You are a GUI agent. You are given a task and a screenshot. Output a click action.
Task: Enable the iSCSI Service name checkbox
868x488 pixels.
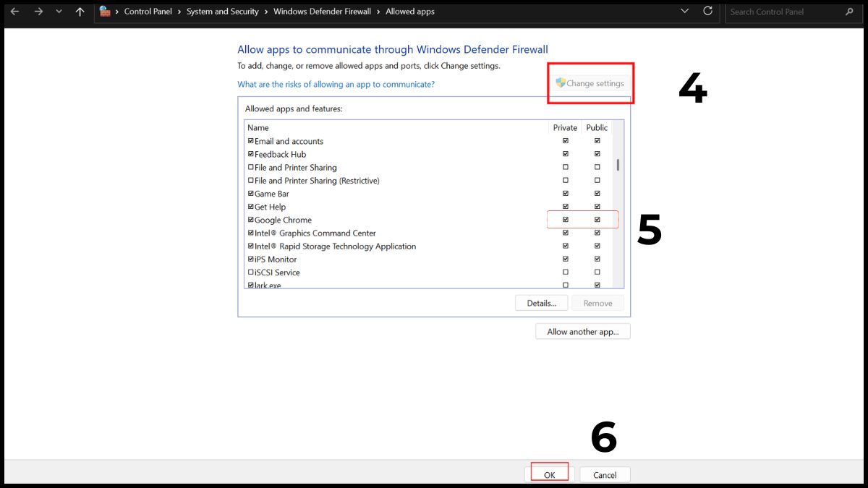251,272
